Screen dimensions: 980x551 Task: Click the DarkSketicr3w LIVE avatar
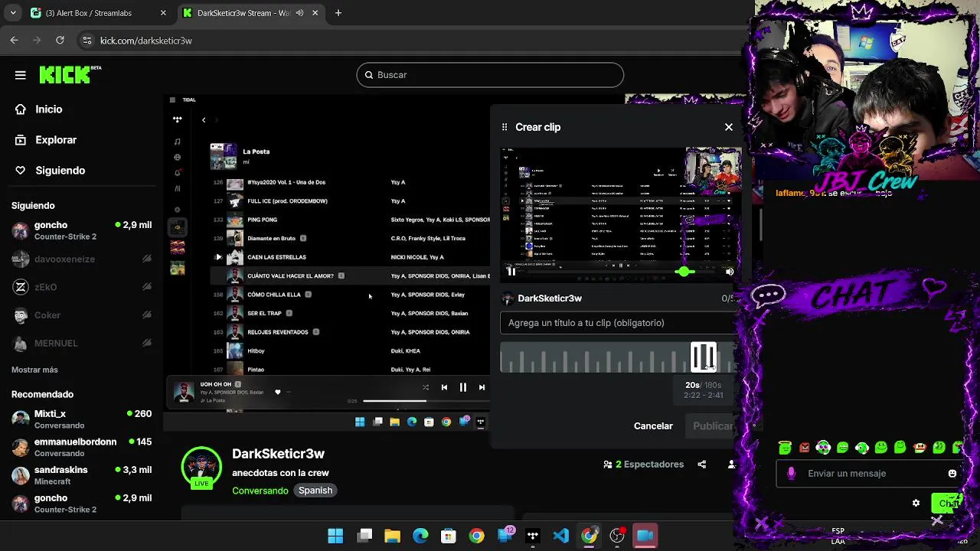[x=201, y=468]
